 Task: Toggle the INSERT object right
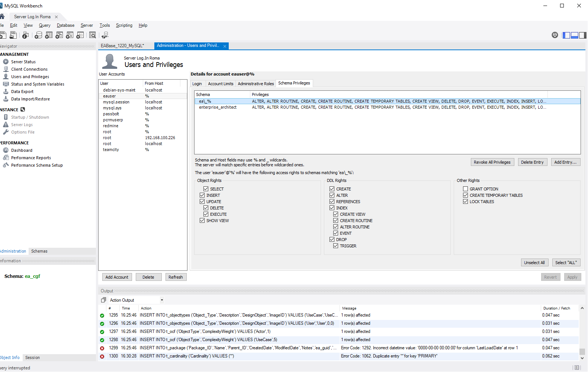coord(202,195)
